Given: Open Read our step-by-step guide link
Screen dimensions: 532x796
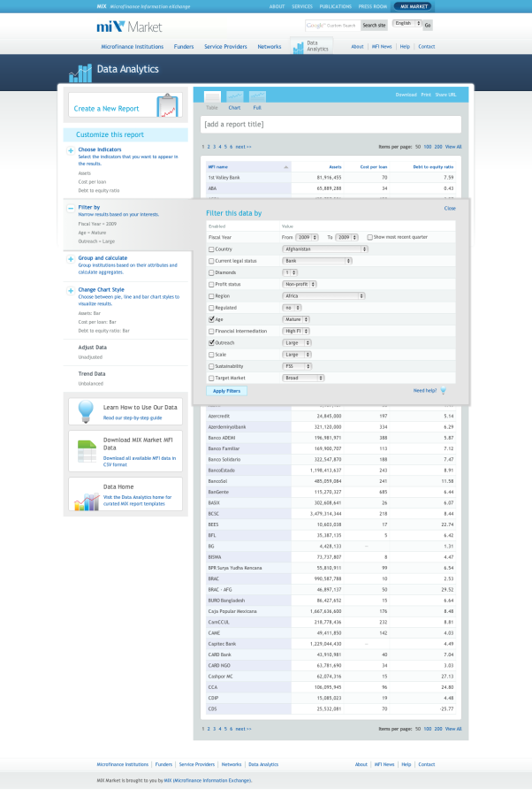Looking at the screenshot, I should pos(133,417).
